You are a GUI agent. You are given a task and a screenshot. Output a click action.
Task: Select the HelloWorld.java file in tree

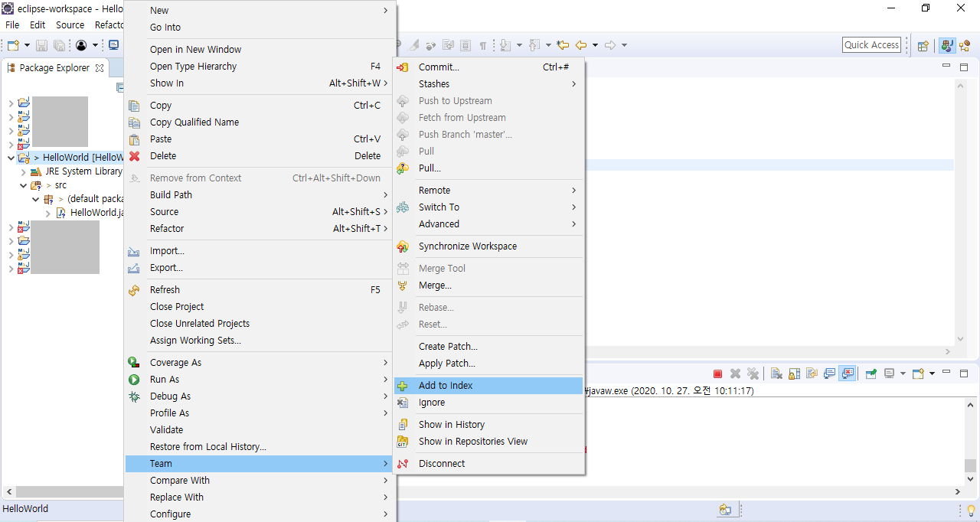(89, 213)
